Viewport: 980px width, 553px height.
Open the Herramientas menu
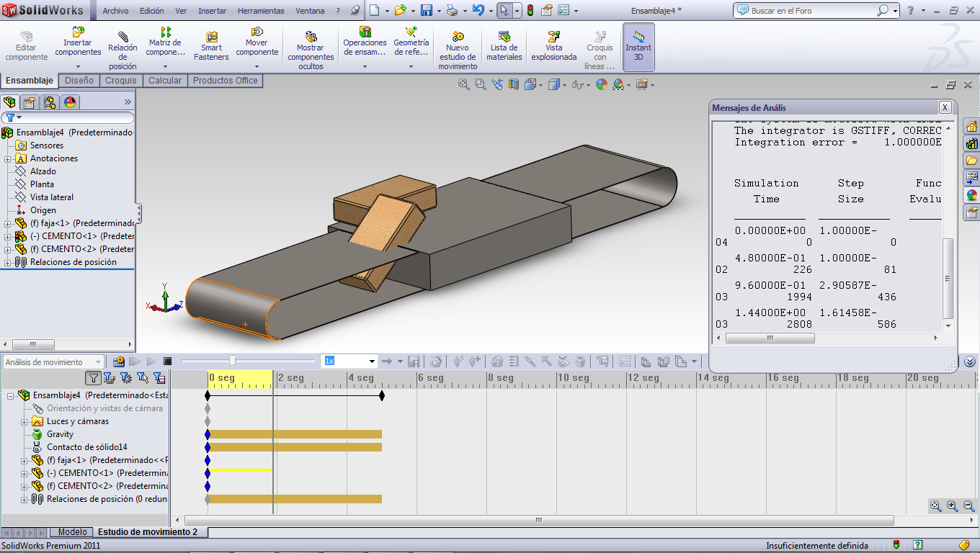click(x=261, y=11)
